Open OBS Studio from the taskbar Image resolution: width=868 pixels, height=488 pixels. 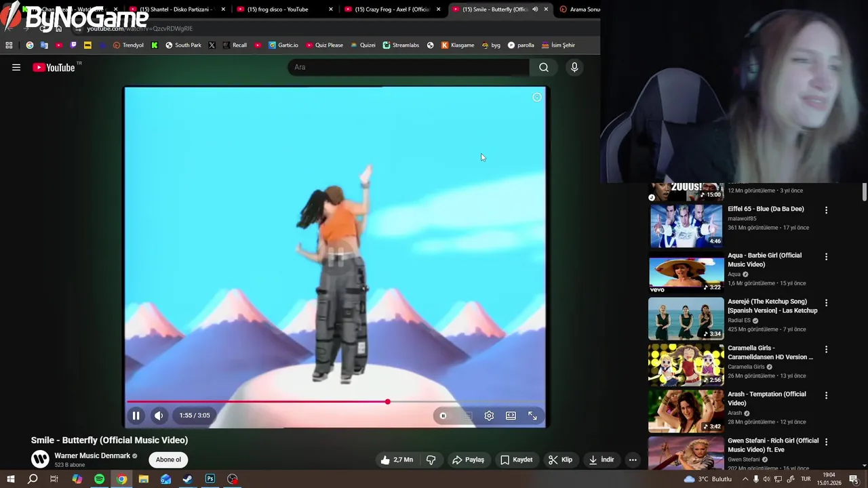point(233,479)
